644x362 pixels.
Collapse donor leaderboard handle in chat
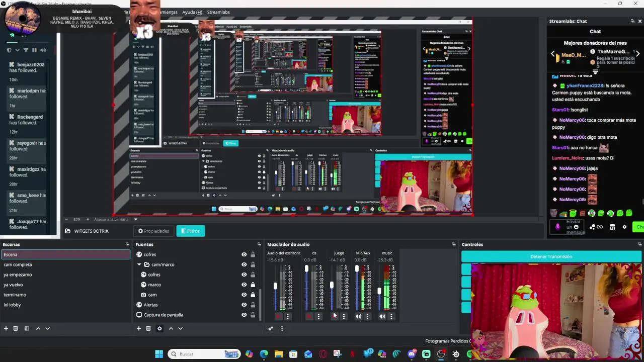(595, 72)
